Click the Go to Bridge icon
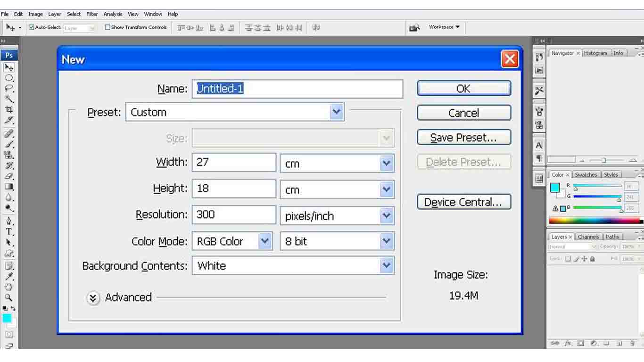Image resolution: width=644 pixels, height=362 pixels. 414,27
